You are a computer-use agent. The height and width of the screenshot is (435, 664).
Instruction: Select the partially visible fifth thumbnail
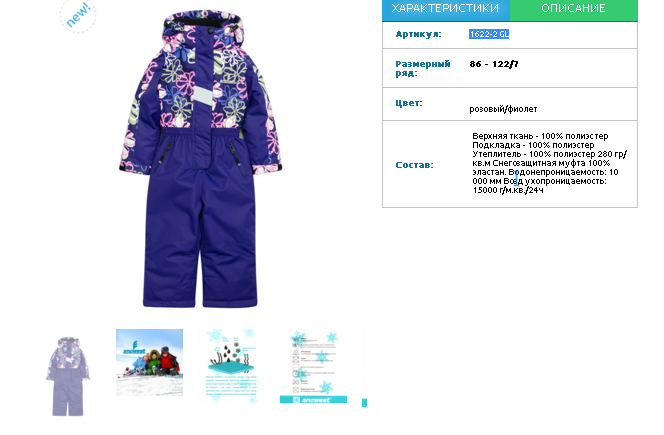[364, 403]
